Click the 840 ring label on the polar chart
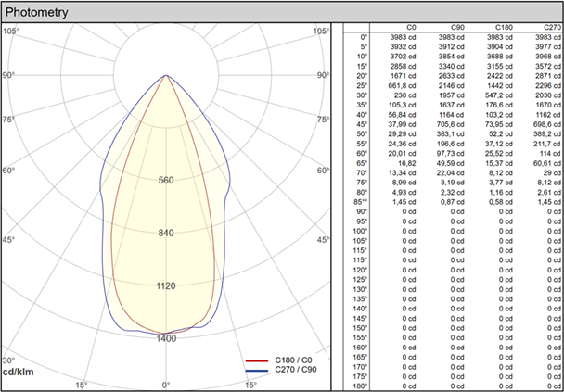The width and height of the screenshot is (564, 392). point(166,233)
